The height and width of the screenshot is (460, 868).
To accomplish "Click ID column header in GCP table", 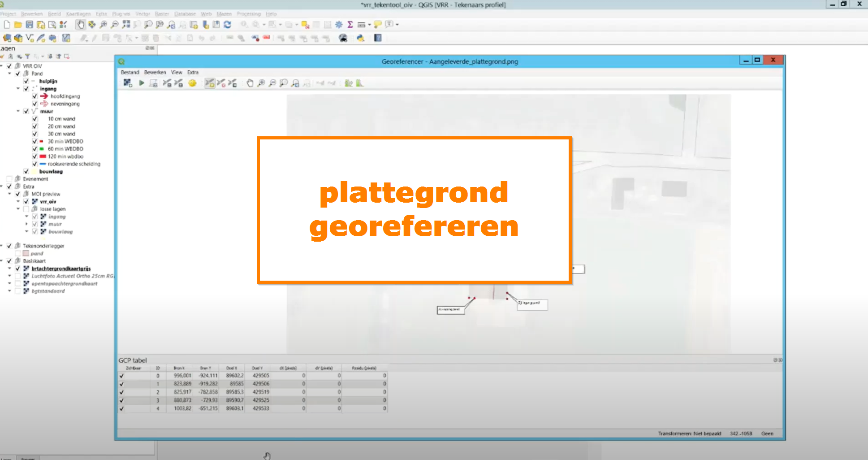I will coord(158,368).
